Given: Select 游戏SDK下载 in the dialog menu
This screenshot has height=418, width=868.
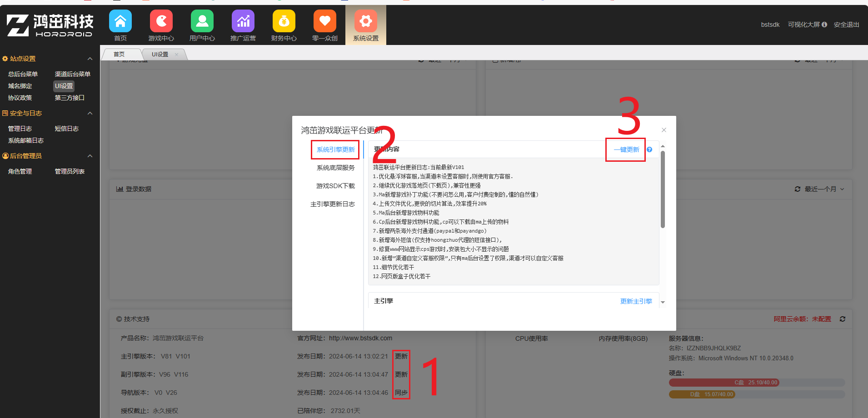Looking at the screenshot, I should [335, 186].
